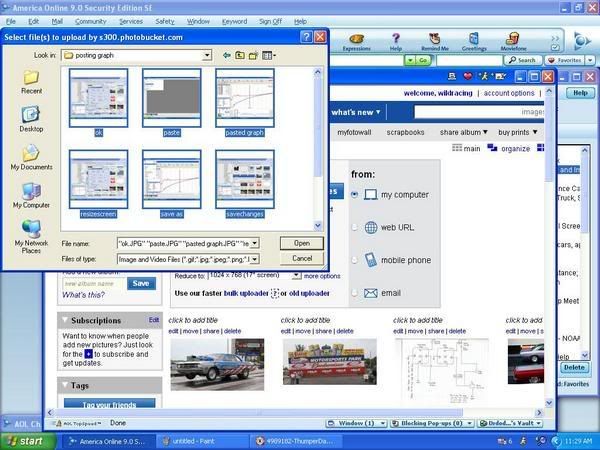Click the dialog's question mark help button
600x450 pixels.
click(x=306, y=37)
